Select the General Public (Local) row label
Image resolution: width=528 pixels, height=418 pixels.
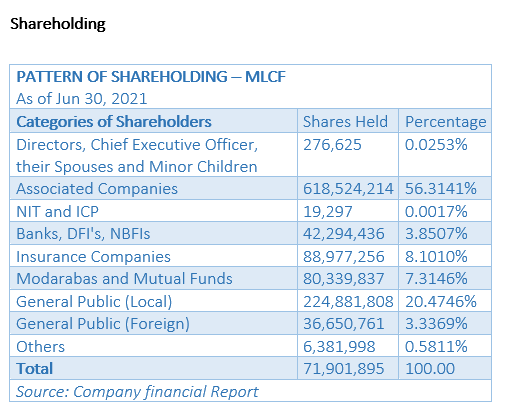point(94,301)
